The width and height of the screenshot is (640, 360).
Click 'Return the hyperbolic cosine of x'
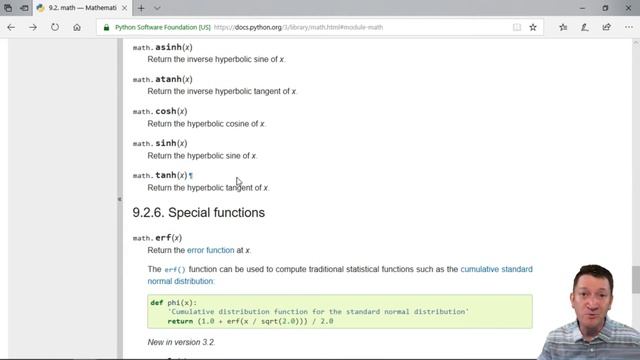(x=206, y=124)
